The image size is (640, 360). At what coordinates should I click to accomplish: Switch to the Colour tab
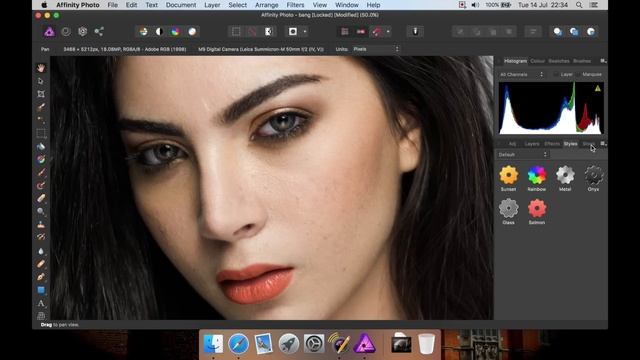click(537, 61)
